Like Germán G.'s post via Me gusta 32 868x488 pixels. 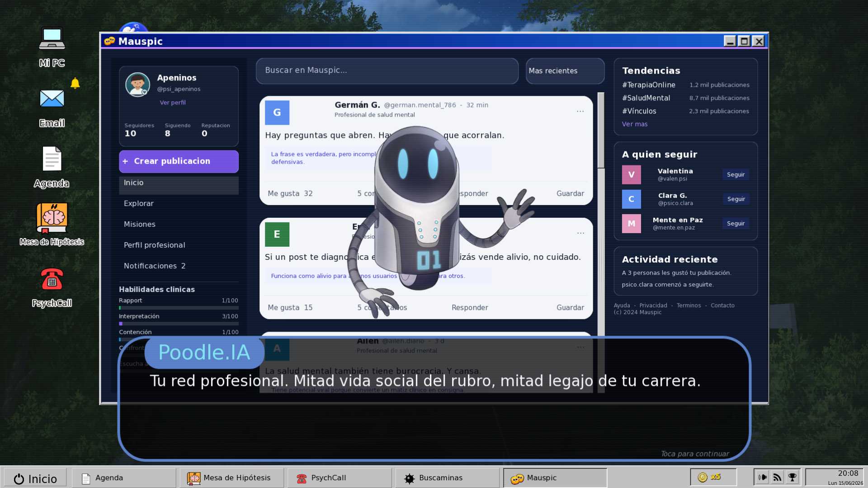click(x=290, y=193)
